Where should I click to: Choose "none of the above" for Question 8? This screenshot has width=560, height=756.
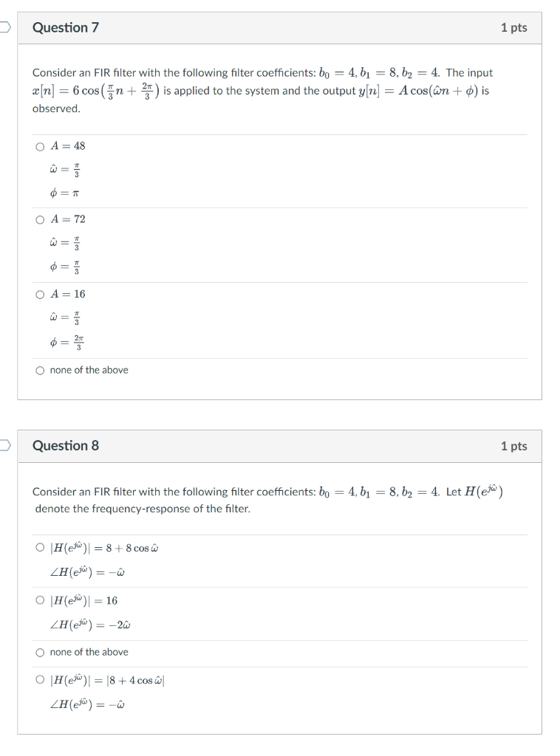click(40, 652)
